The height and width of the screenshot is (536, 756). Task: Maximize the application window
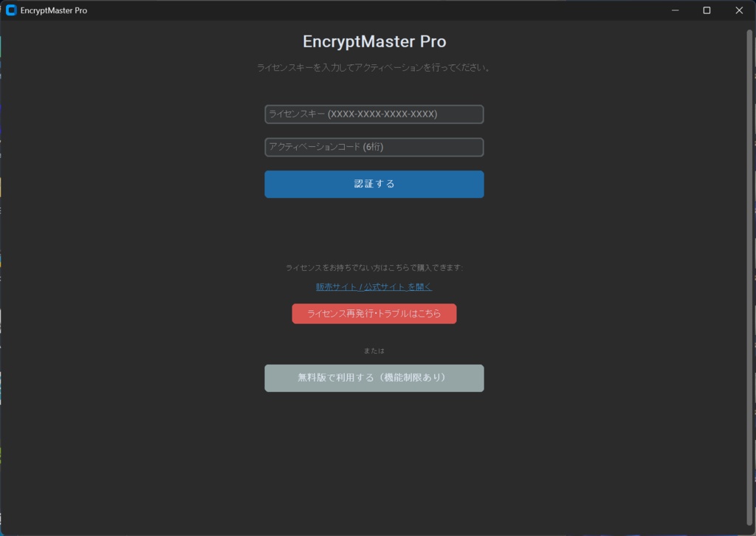point(707,10)
